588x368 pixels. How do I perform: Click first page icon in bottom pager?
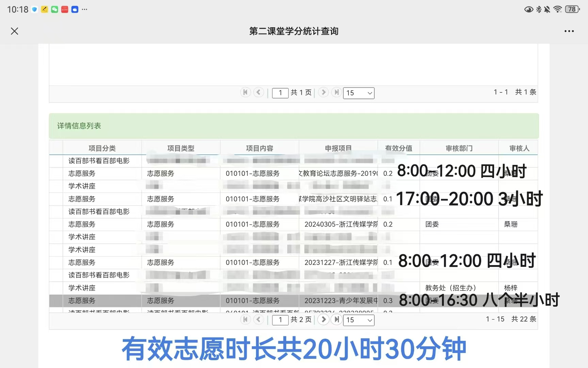coord(245,320)
